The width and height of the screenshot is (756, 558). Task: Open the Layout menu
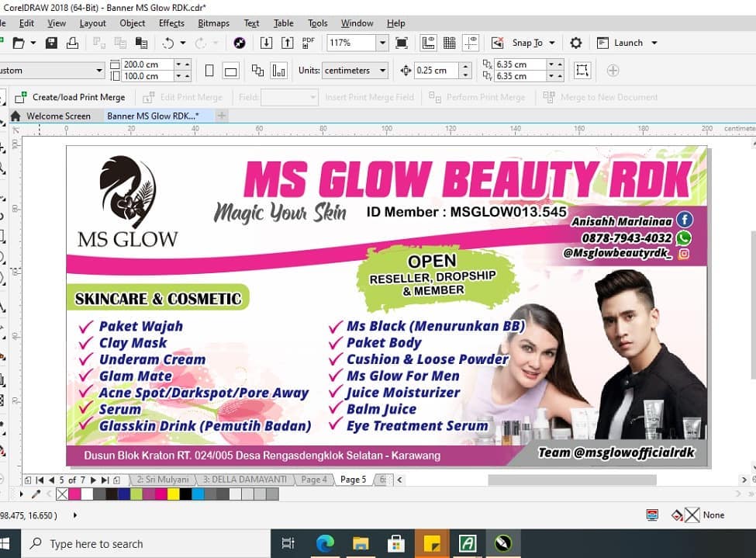pyautogui.click(x=92, y=23)
